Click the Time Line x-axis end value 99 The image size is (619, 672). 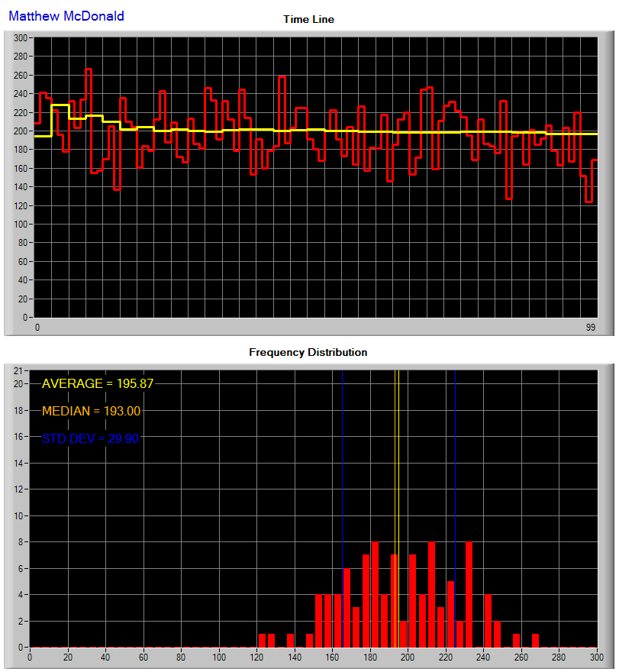[x=591, y=328]
